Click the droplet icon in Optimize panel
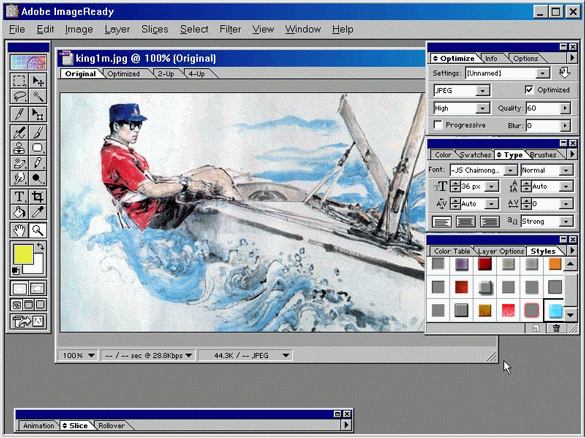 (564, 73)
